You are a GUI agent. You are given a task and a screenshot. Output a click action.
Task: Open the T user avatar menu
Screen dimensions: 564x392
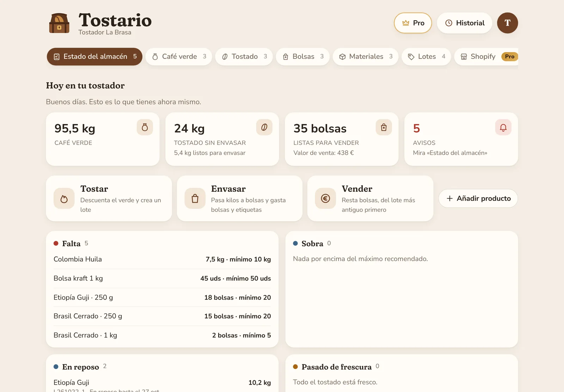click(507, 23)
